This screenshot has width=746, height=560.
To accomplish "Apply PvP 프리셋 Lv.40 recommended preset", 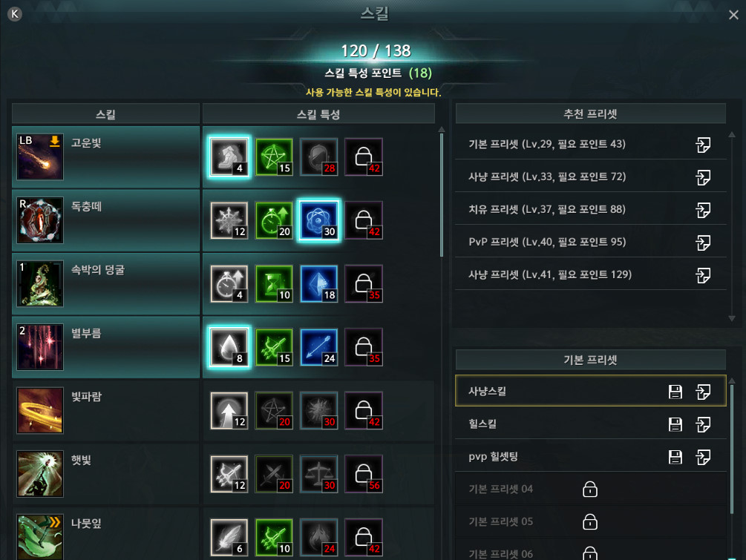I will point(703,243).
